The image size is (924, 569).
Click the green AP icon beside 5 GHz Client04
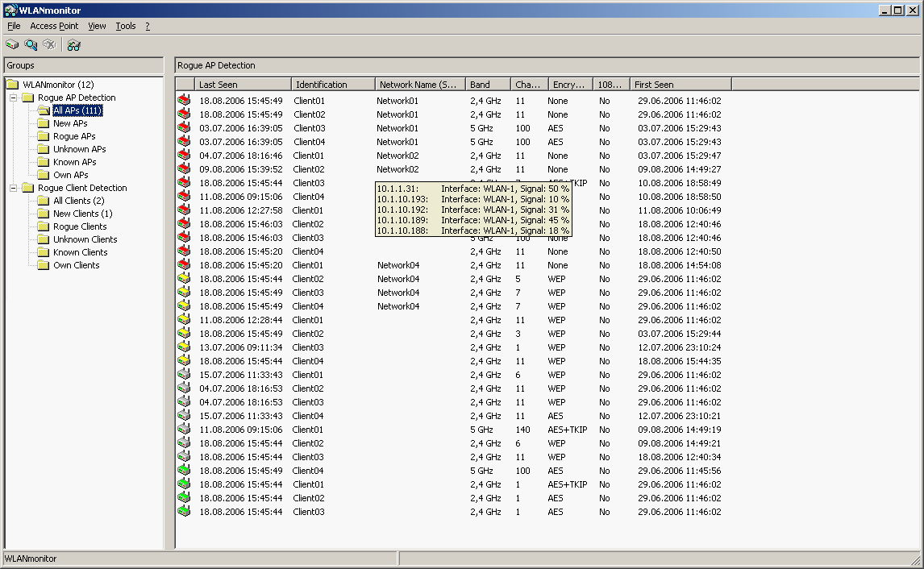(x=185, y=471)
